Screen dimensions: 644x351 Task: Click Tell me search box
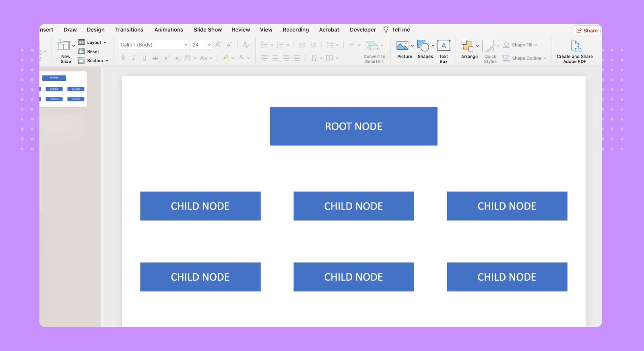pyautogui.click(x=400, y=30)
